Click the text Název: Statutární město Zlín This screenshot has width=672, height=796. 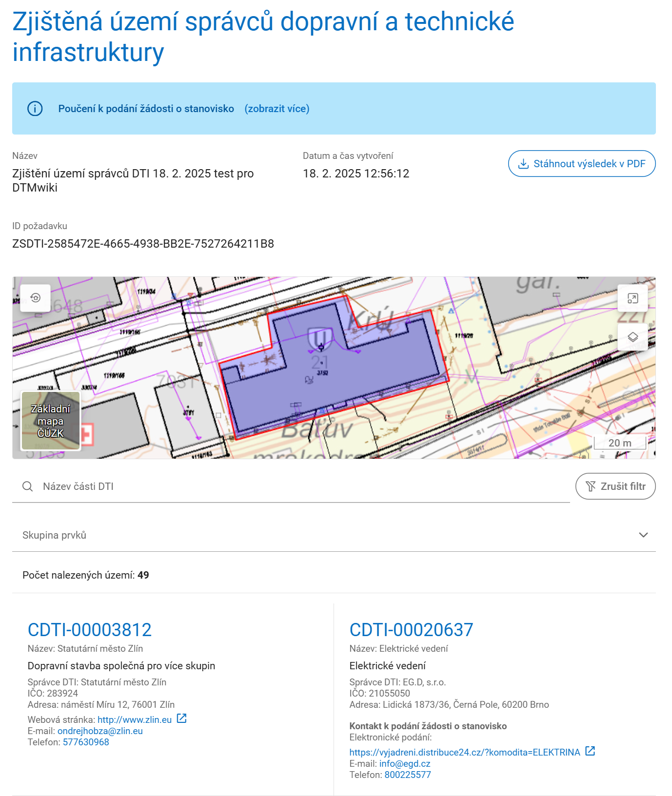coord(85,649)
